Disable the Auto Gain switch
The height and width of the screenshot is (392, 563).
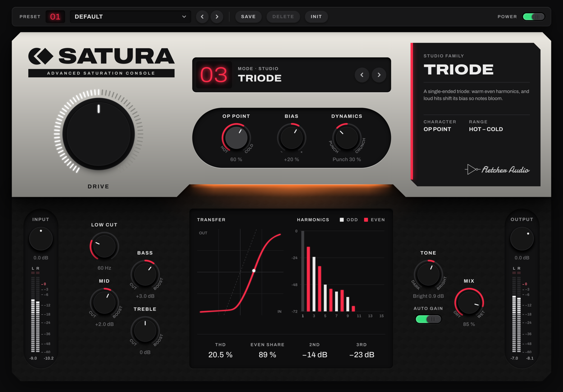pos(428,319)
